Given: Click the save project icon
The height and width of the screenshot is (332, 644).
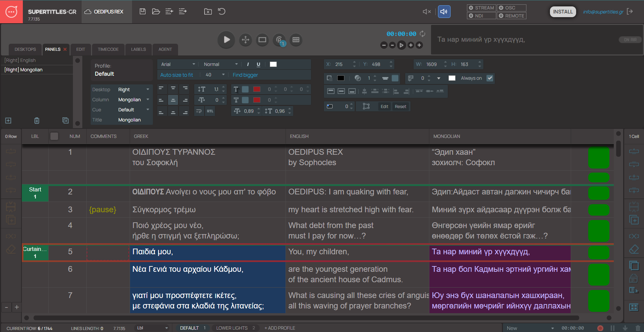Looking at the screenshot, I should 143,11.
